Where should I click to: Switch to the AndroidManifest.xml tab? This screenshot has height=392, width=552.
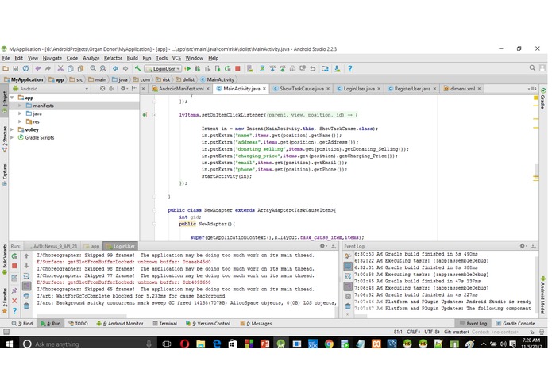pyautogui.click(x=181, y=89)
